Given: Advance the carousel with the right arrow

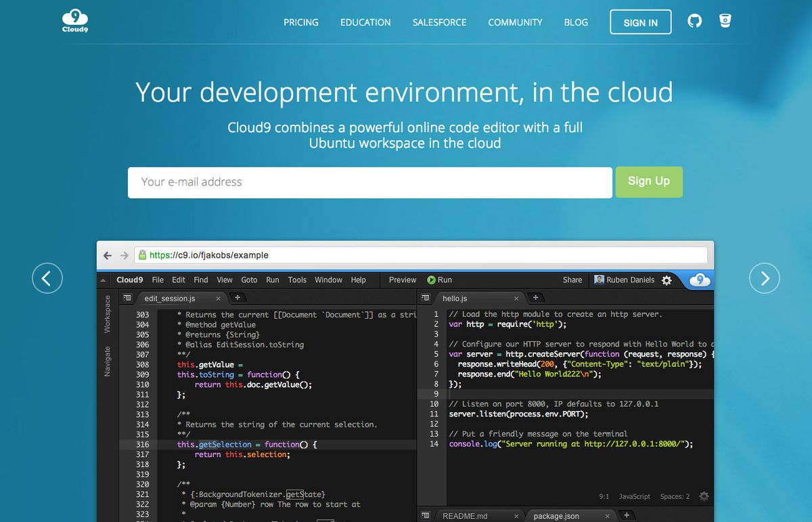Looking at the screenshot, I should click(765, 278).
